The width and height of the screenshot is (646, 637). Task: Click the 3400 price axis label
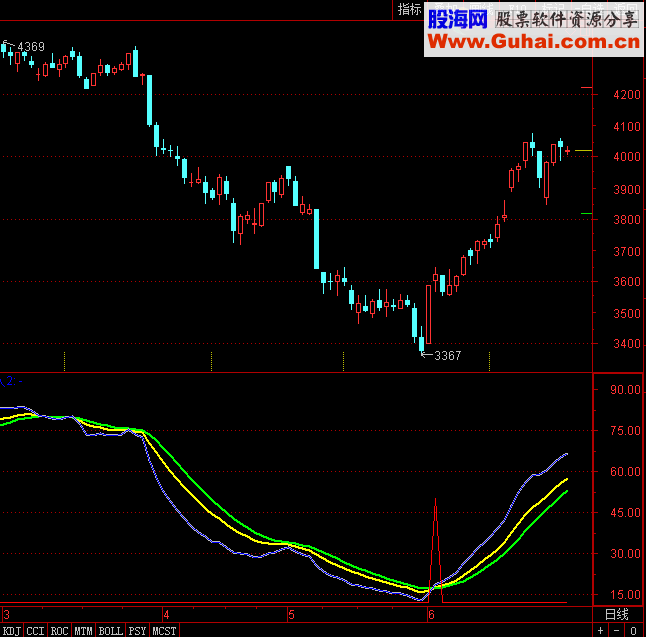pos(627,343)
